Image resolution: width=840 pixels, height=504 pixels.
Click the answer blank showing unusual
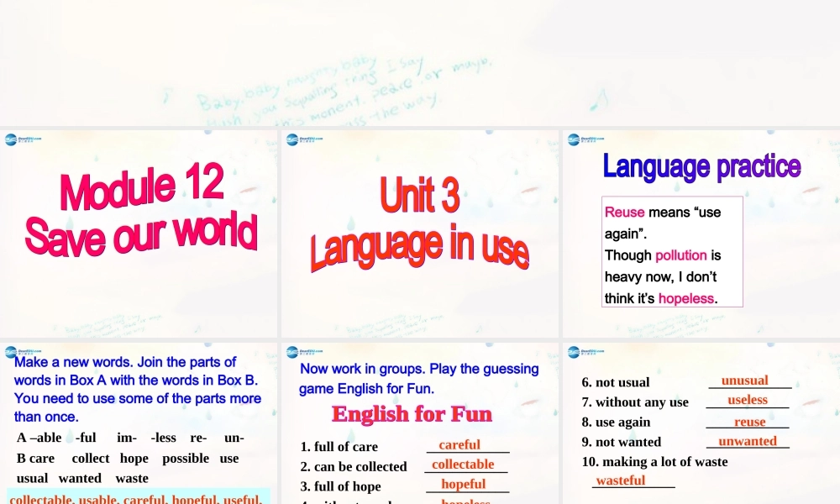point(746,380)
